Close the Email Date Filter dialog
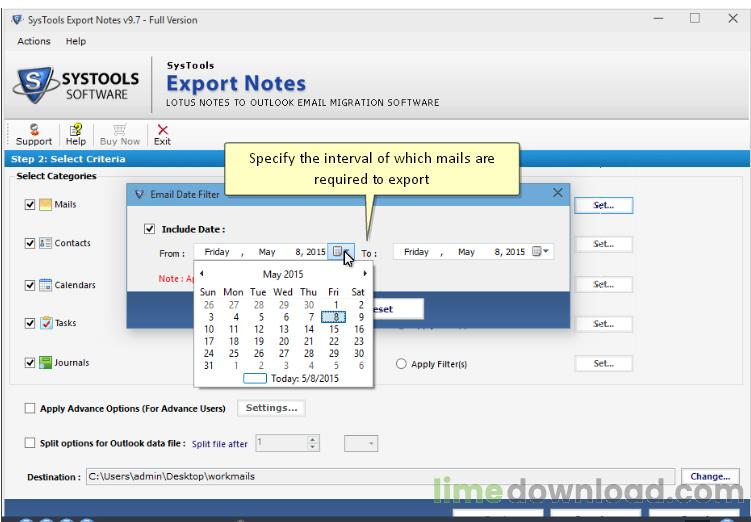 pos(558,193)
